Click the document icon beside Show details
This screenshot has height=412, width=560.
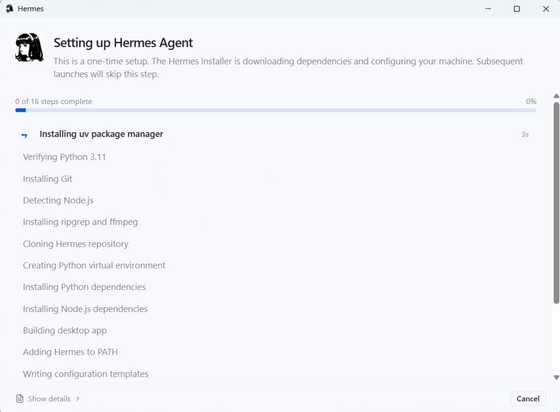20,398
